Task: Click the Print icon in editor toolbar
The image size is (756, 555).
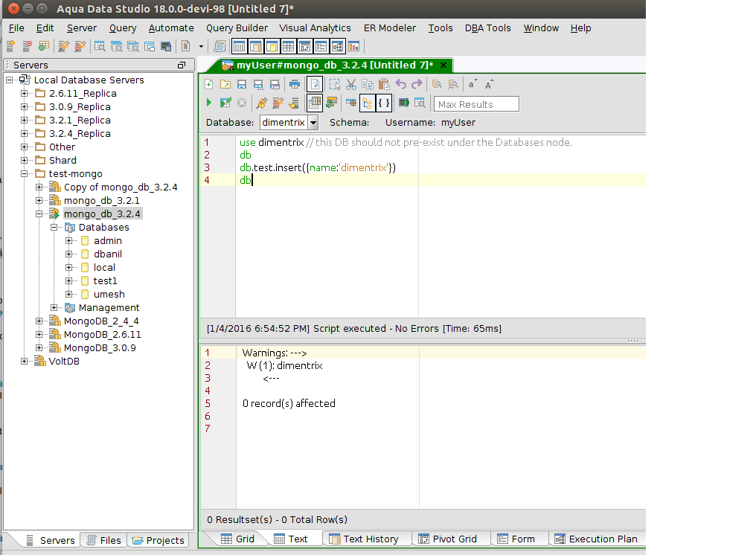Action: 295,84
